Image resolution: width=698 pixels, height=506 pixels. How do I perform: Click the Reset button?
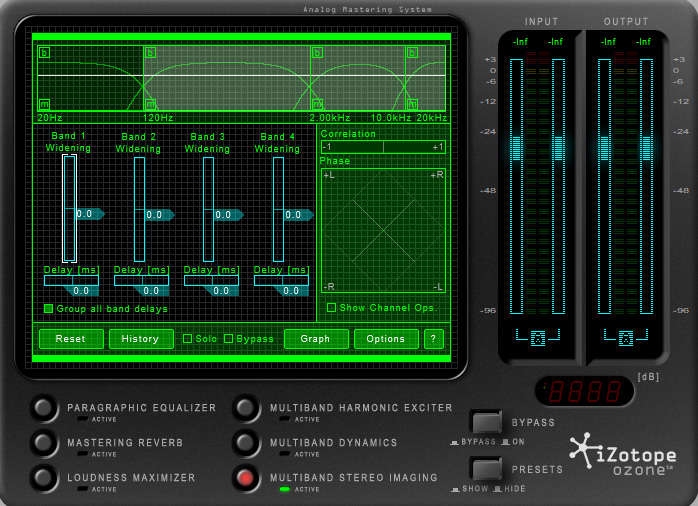(71, 339)
